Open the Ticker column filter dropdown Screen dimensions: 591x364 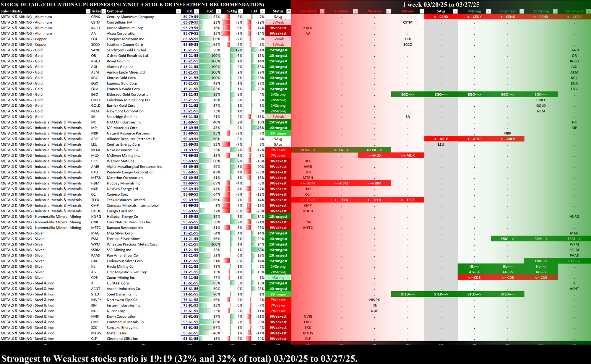point(104,11)
